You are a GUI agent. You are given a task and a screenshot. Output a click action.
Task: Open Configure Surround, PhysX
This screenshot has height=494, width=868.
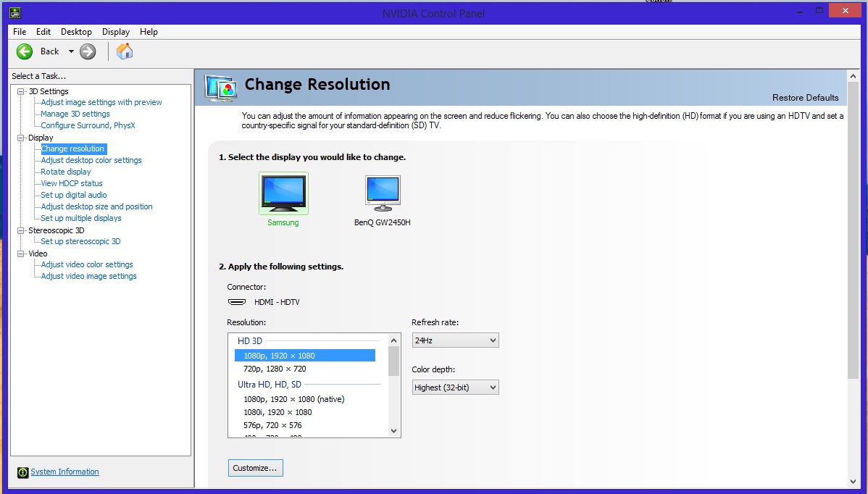pyautogui.click(x=88, y=125)
